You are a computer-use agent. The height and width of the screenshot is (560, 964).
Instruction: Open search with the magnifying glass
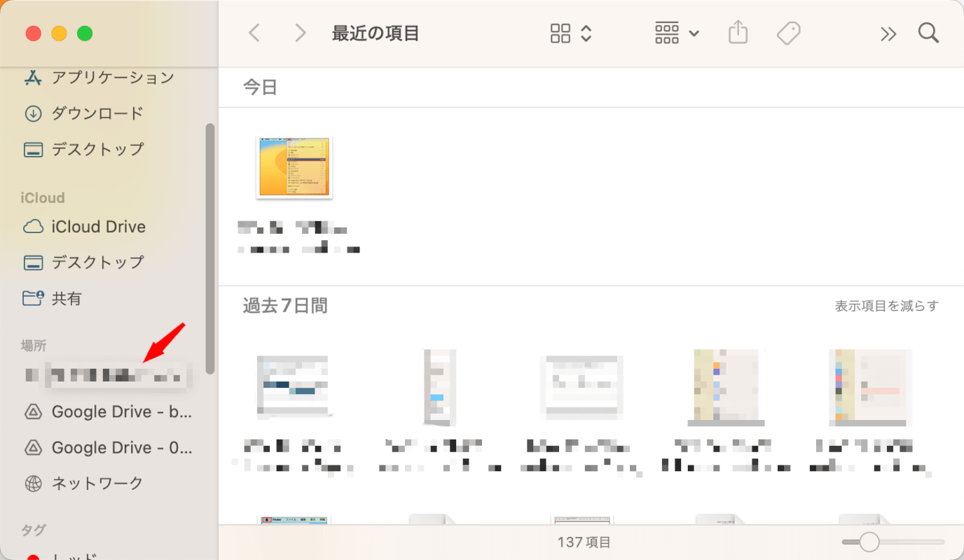point(928,33)
